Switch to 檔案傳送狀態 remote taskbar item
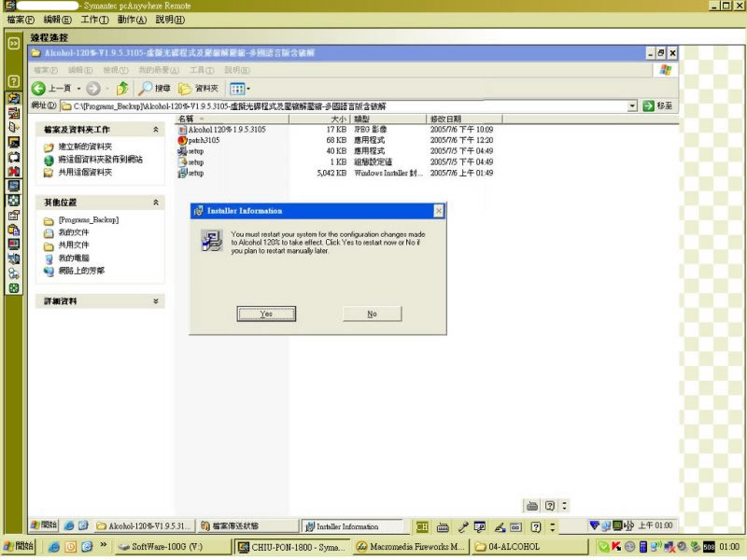 click(247, 526)
